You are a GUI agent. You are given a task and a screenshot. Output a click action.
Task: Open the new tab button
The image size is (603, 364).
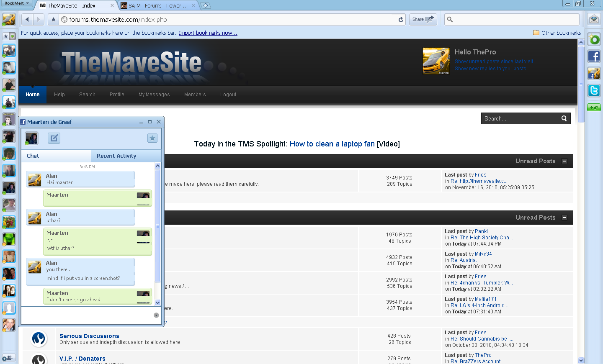point(206,5)
